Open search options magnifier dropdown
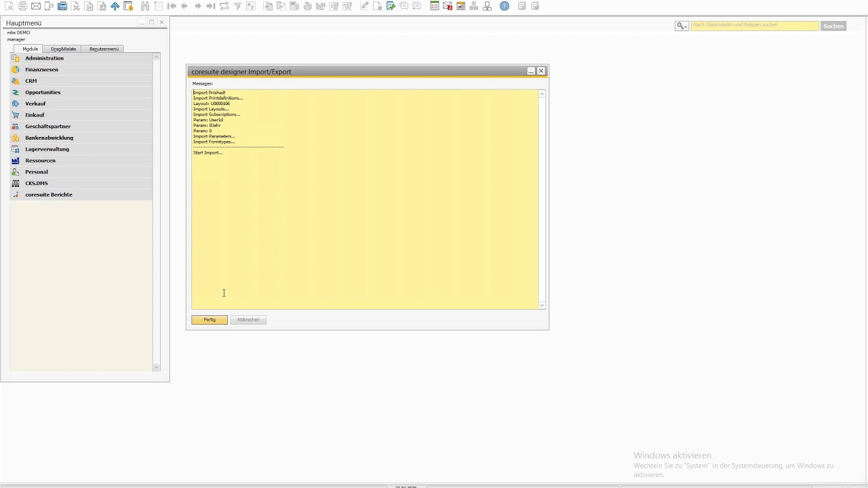This screenshot has height=488, width=868. coord(682,26)
